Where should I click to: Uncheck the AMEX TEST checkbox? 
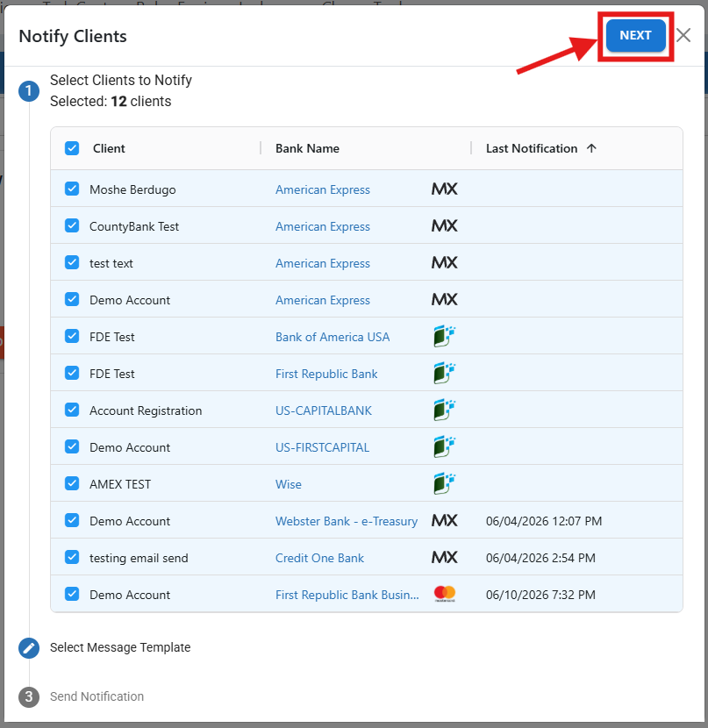click(72, 483)
